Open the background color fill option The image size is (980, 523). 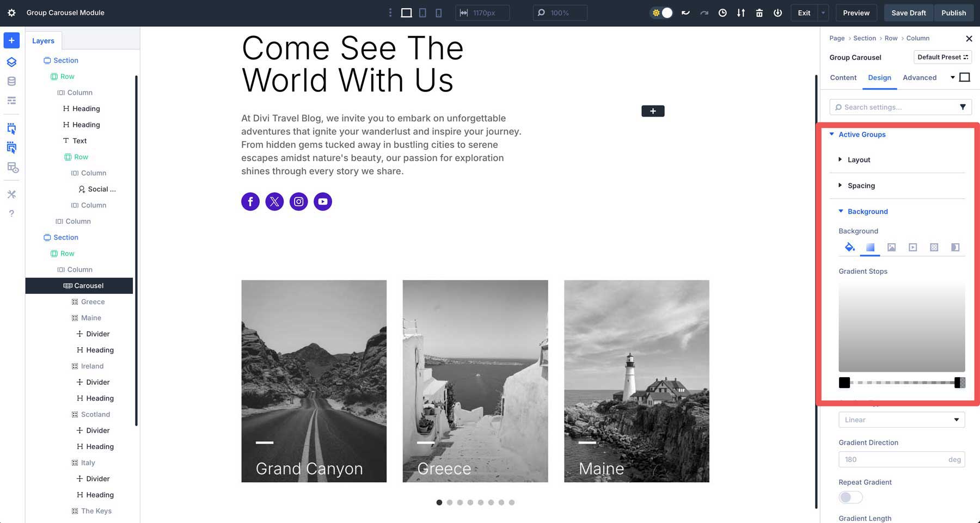click(x=850, y=247)
